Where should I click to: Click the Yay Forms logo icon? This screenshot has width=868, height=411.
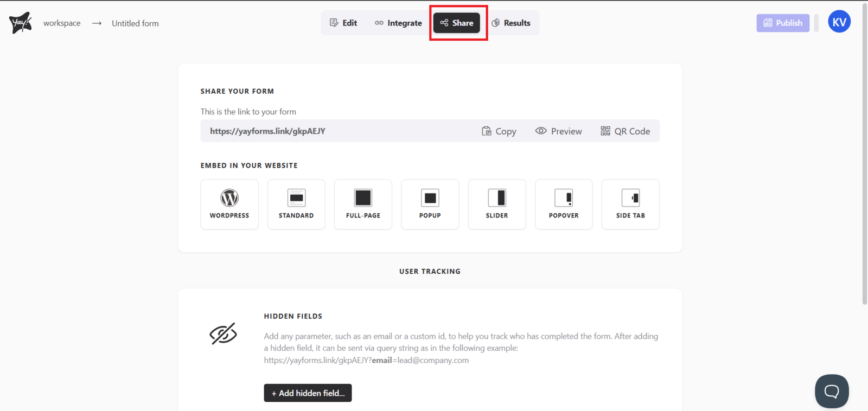click(x=21, y=23)
